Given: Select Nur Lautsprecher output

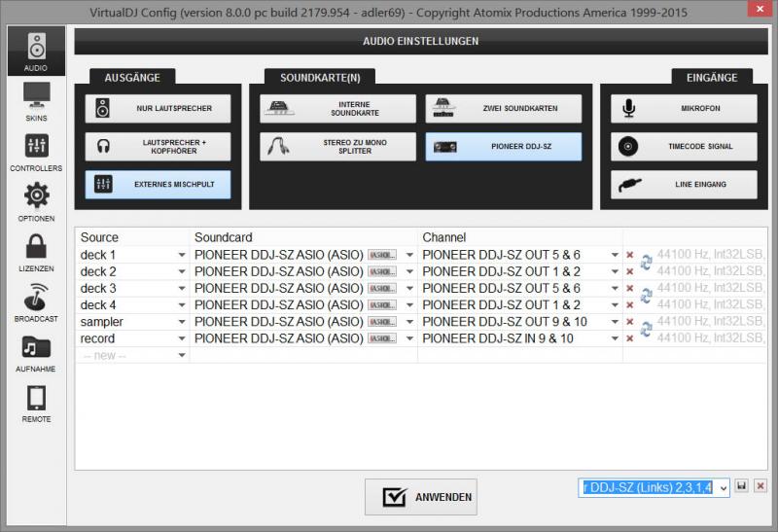Looking at the screenshot, I should (158, 108).
